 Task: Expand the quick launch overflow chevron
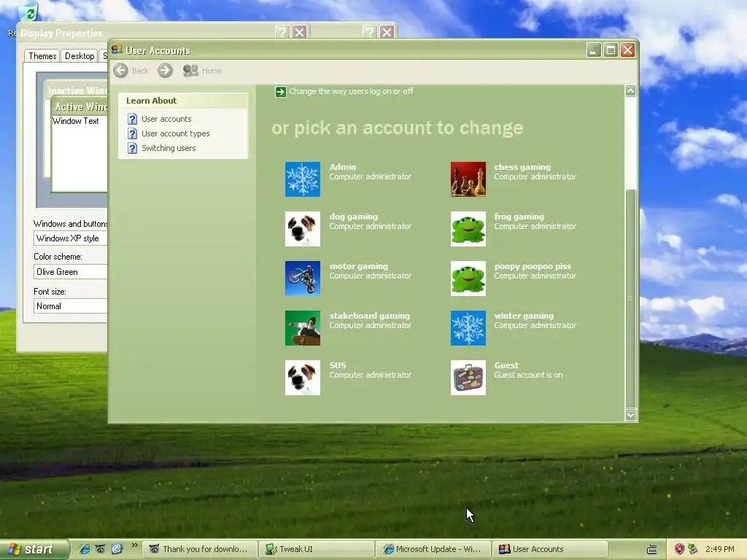(134, 545)
